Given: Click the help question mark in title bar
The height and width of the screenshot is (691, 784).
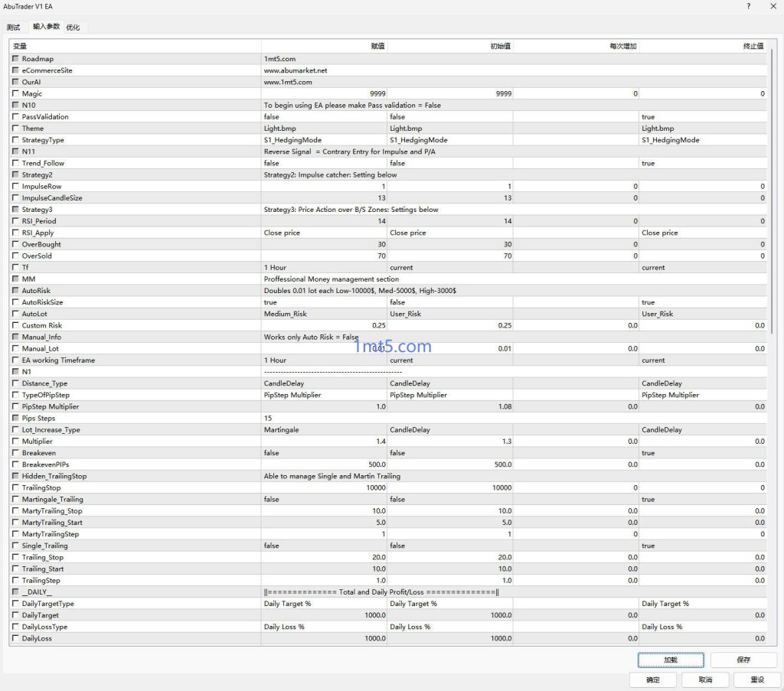Looking at the screenshot, I should (748, 7).
